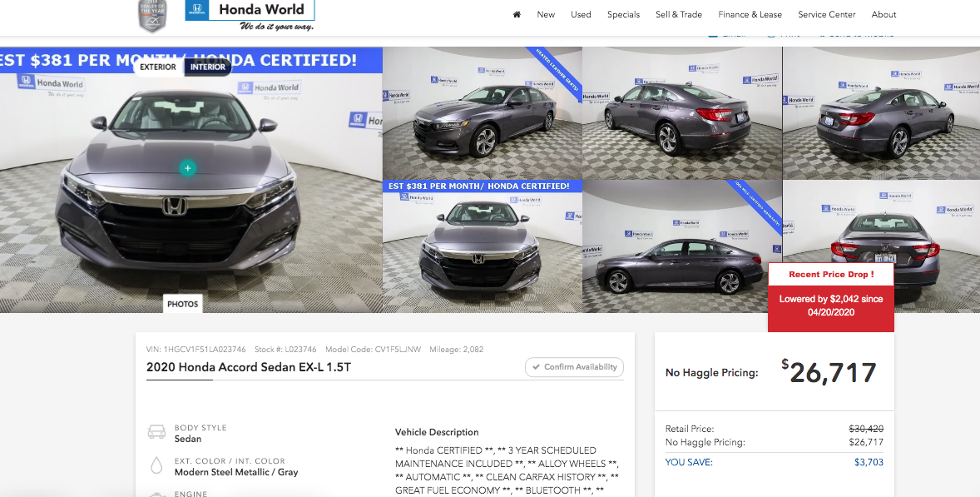Click the droplet icon beside Ext. Color

coord(156,465)
